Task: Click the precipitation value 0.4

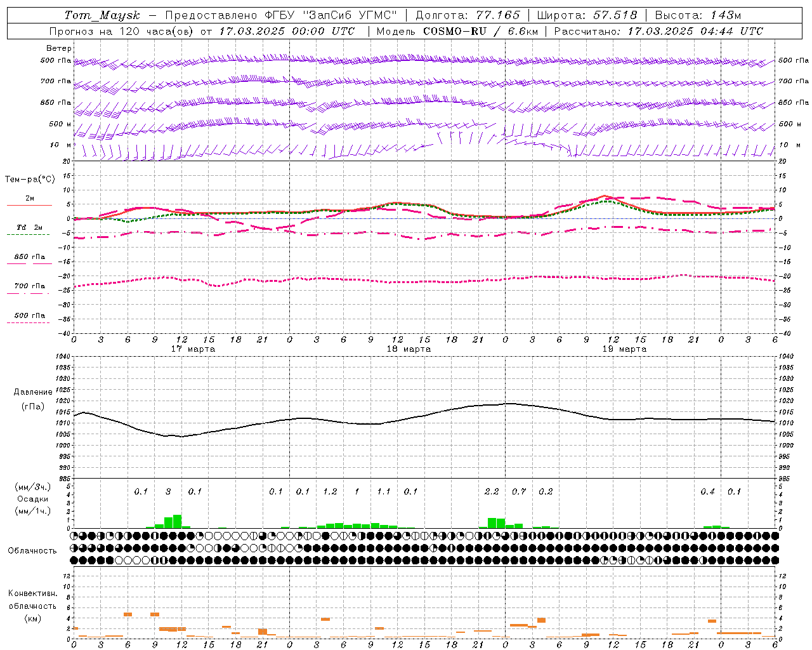Action: point(707,491)
